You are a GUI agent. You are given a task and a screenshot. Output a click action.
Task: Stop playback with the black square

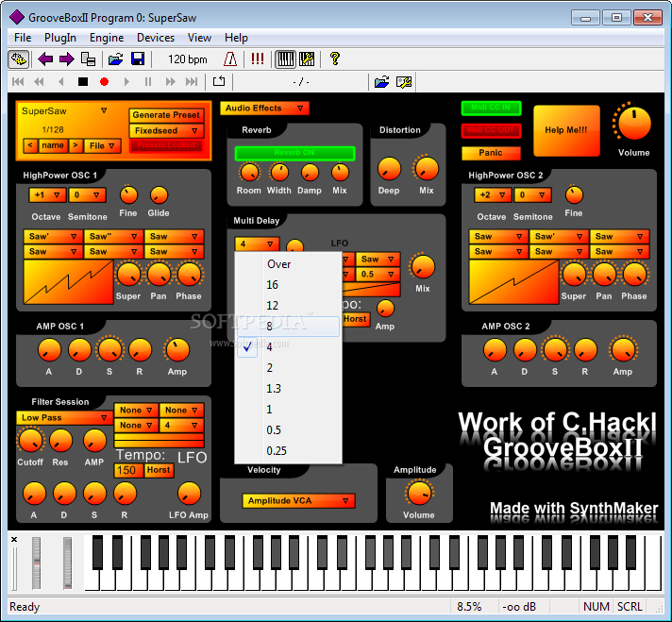pos(83,81)
